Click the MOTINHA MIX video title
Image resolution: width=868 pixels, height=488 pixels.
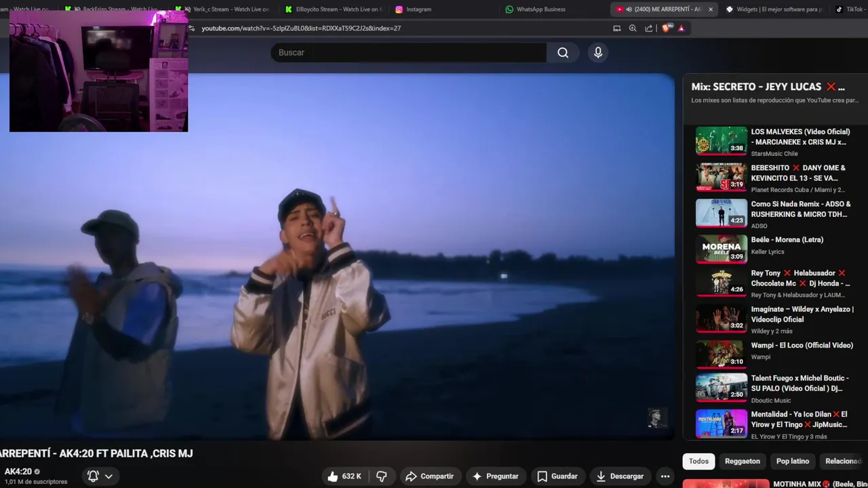(x=820, y=484)
